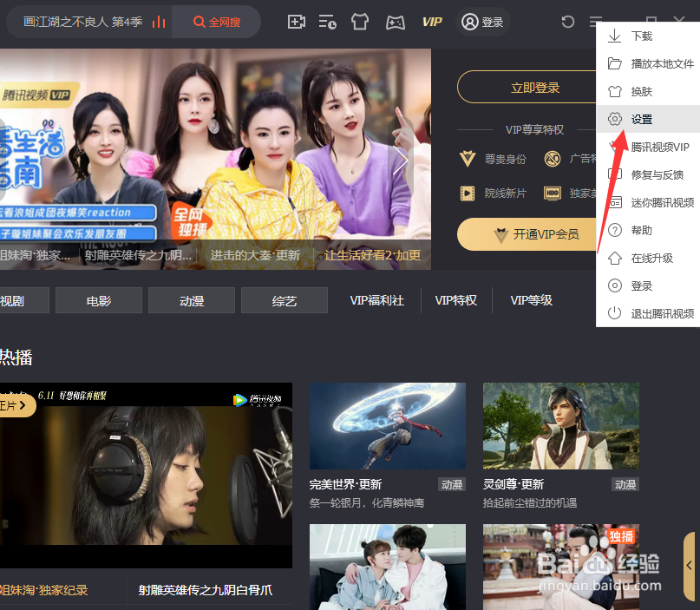Click the power icon beside 退出腾讯视频

coord(615,313)
